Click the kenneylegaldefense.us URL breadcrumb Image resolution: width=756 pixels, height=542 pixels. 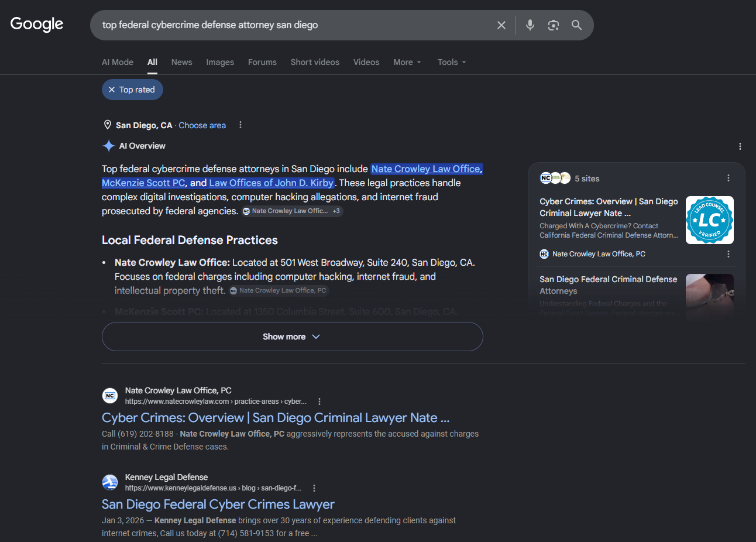pyautogui.click(x=214, y=488)
